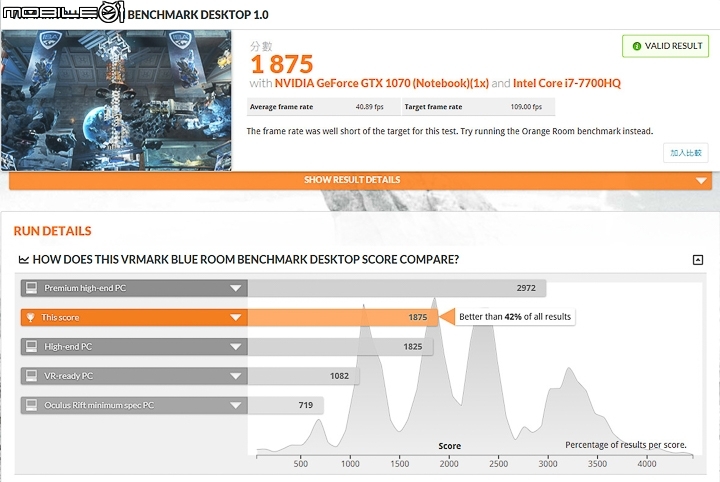The height and width of the screenshot is (482, 720).
Task: Click the VALID RESULT badge
Action: (665, 46)
